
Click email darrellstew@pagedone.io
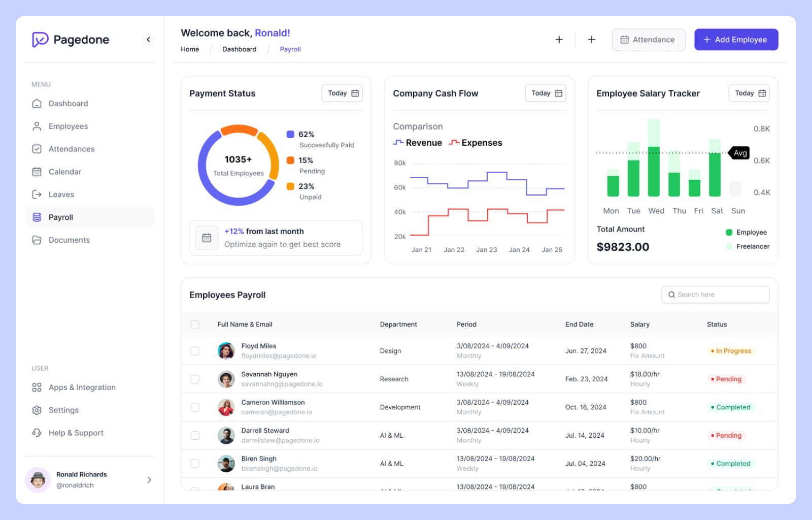(280, 441)
